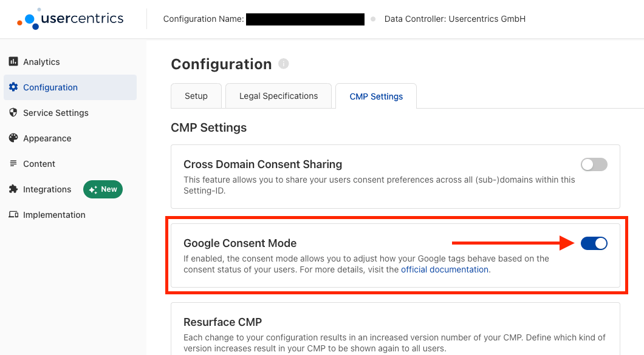Click the Configuration gear icon

pos(13,87)
